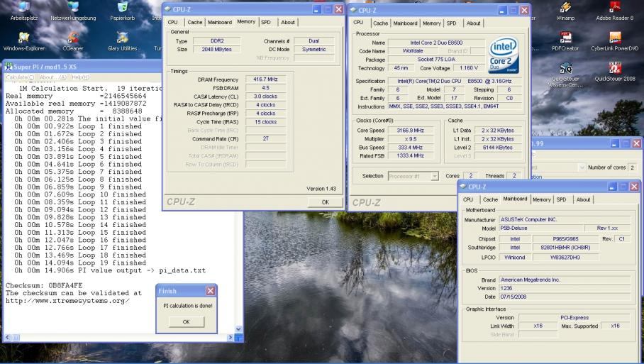The width and height of the screenshot is (644, 364).
Task: Click the Core Speed value 3166.9 MHz
Action: pos(410,131)
